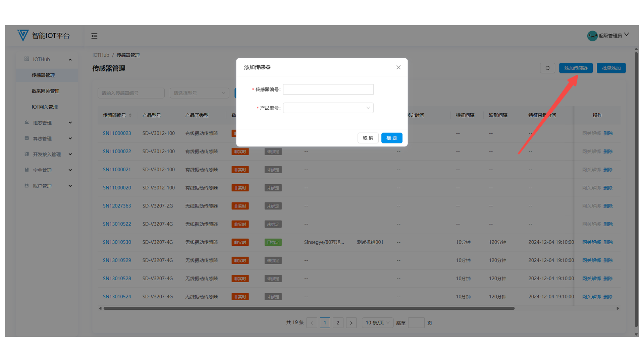Screen dimensions: 644x362
Task: Sort by 传感器编号 column arrows
Action: (x=130, y=115)
